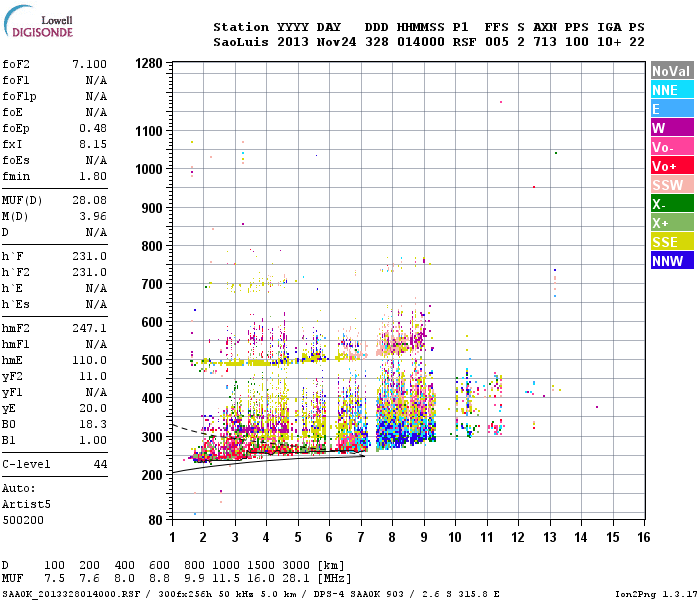The width and height of the screenshot is (700, 600).
Task: Click the yF2 value 11.0
Action: pyautogui.click(x=93, y=376)
